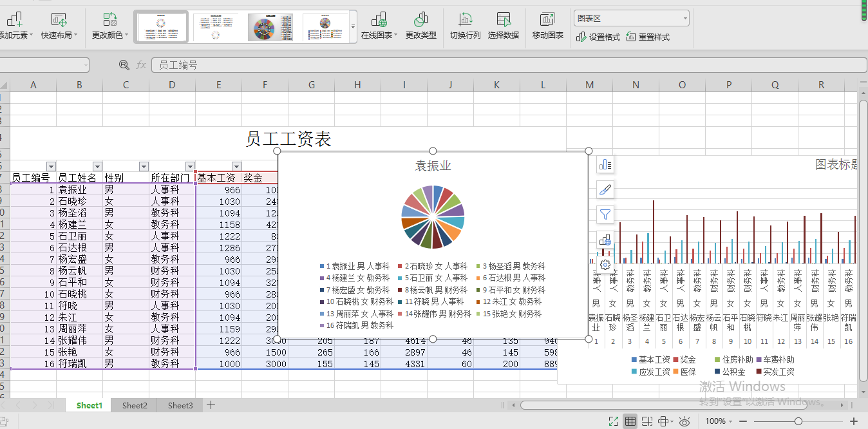Open chart elements button beside pie chart

[605, 165]
